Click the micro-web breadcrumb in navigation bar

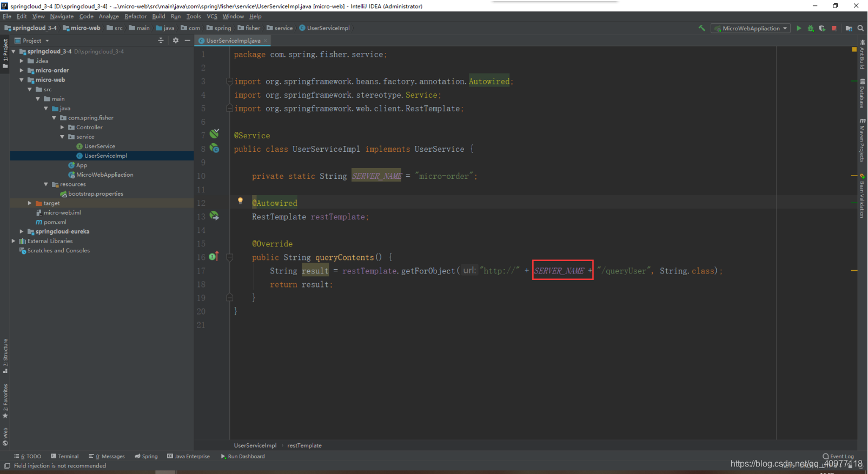(x=82, y=28)
